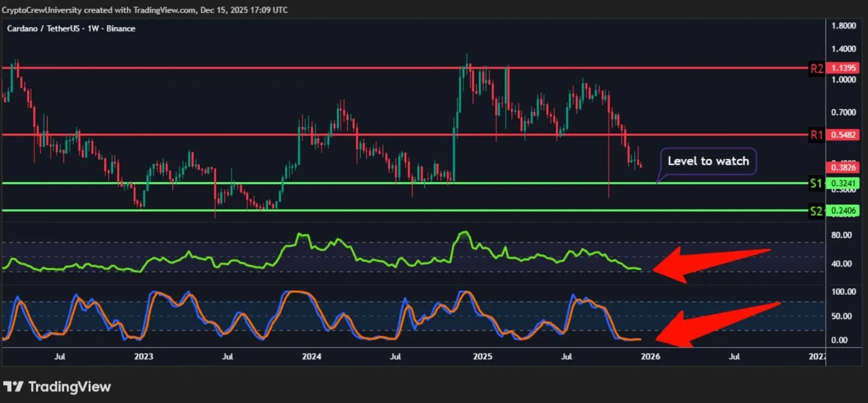Click the 2026 label on time axis
Viewport: 868px width, 403px height.
650,357
